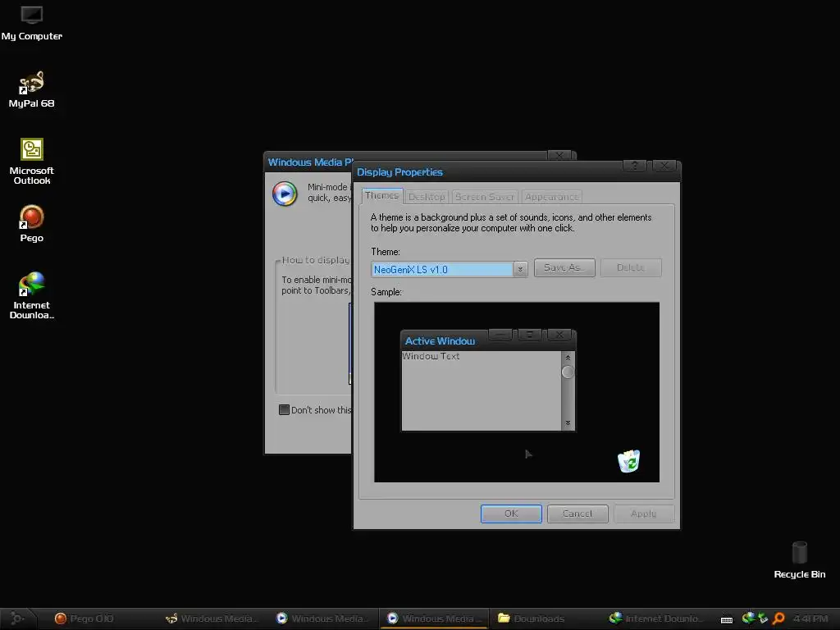This screenshot has height=630, width=840.
Task: Select the Microsoft Outlook desktop icon
Action: click(32, 162)
